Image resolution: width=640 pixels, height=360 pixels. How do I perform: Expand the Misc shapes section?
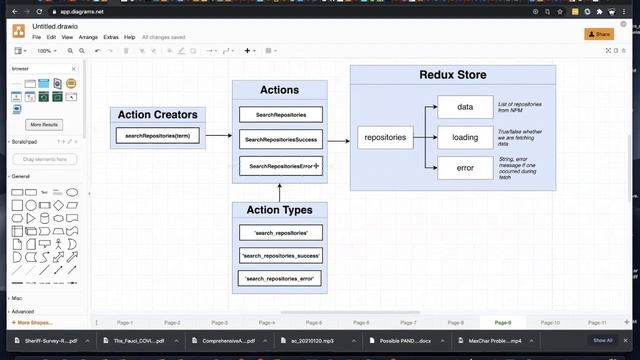pos(17,298)
